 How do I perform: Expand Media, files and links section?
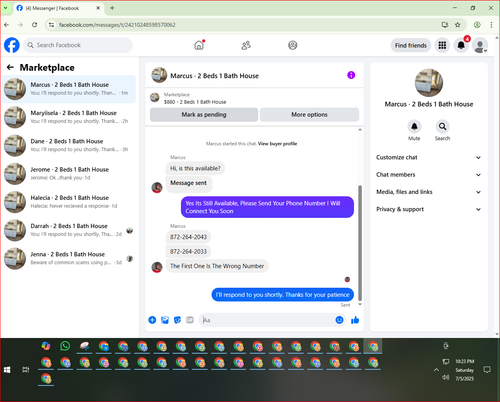click(429, 192)
